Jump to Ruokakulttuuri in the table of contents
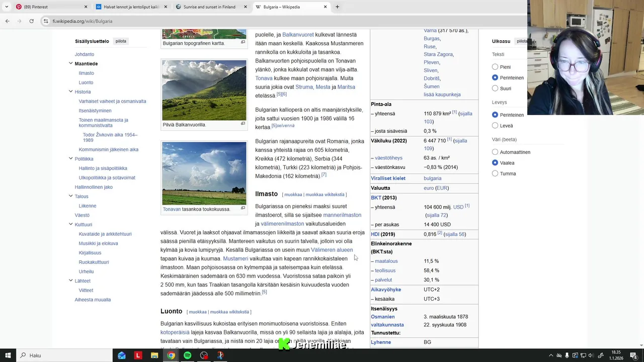This screenshot has height=362, width=644. tap(94, 262)
